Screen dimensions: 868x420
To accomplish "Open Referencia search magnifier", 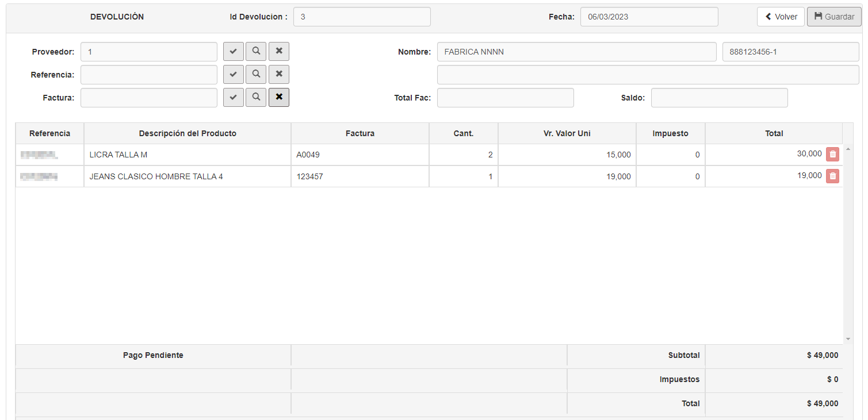I will click(x=256, y=75).
